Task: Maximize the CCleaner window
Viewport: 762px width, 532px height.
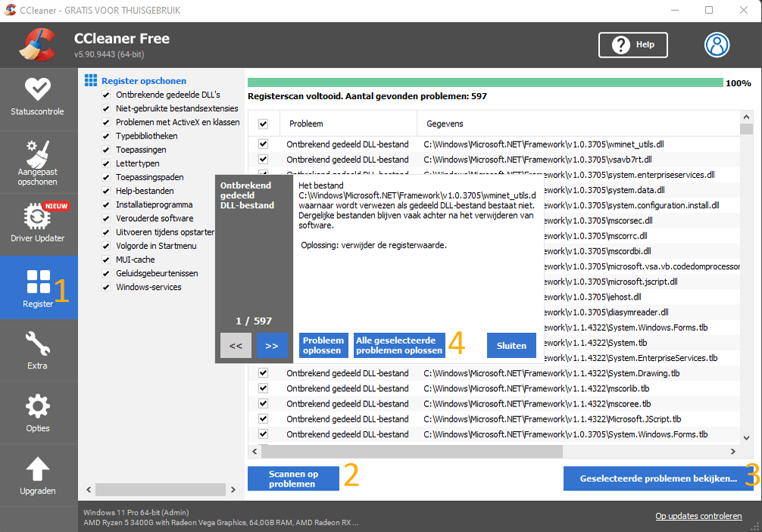Action: [709, 10]
